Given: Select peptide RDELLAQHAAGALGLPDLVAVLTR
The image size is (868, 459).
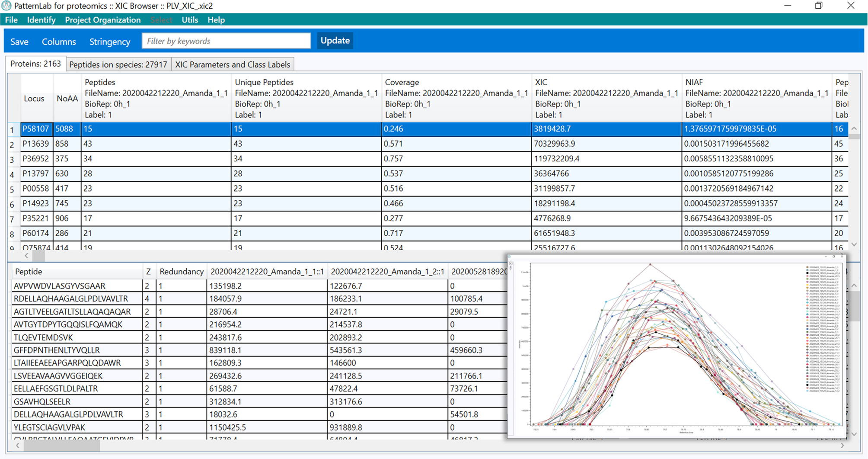Looking at the screenshot, I should pos(71,299).
